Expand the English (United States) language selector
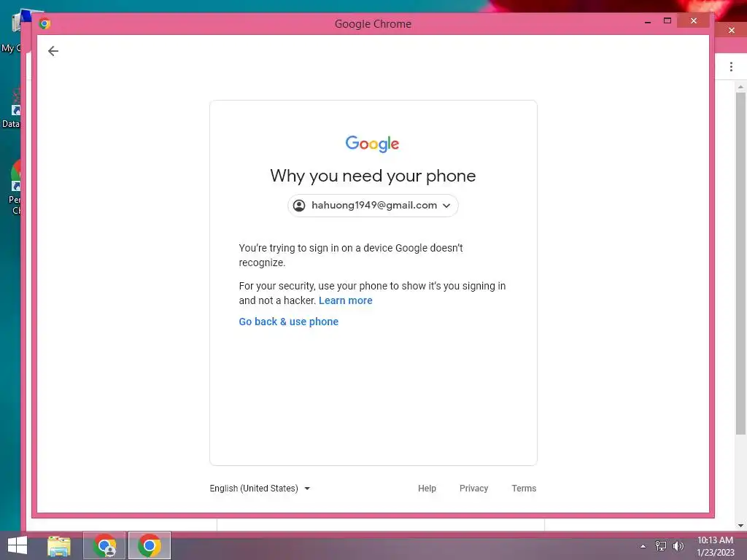 pyautogui.click(x=260, y=488)
